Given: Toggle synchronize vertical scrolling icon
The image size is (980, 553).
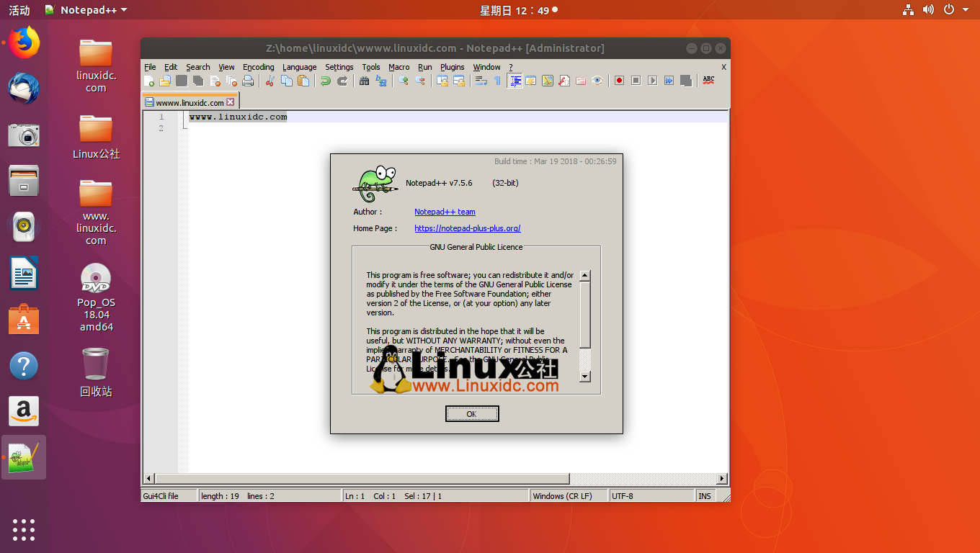Looking at the screenshot, I should pyautogui.click(x=442, y=81).
